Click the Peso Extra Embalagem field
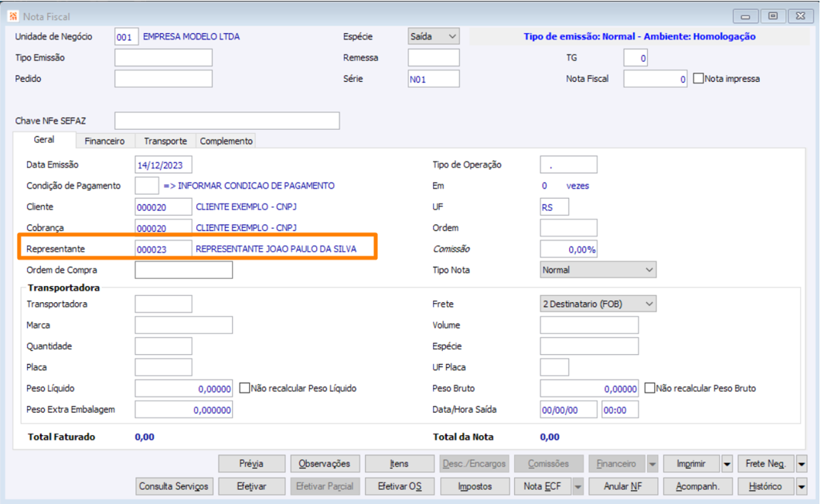This screenshot has height=504, width=821. [x=184, y=409]
